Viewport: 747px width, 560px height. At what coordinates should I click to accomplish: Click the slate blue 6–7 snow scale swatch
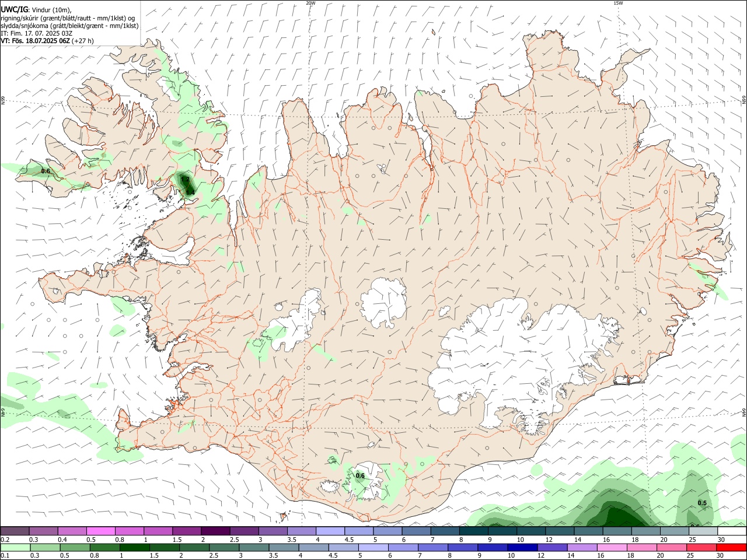tap(417, 531)
